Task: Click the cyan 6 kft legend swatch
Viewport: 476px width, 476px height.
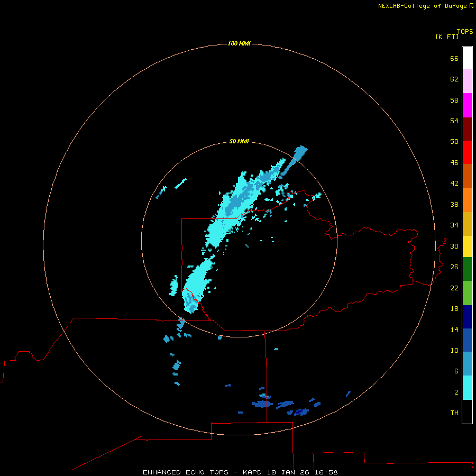Action: (x=467, y=388)
